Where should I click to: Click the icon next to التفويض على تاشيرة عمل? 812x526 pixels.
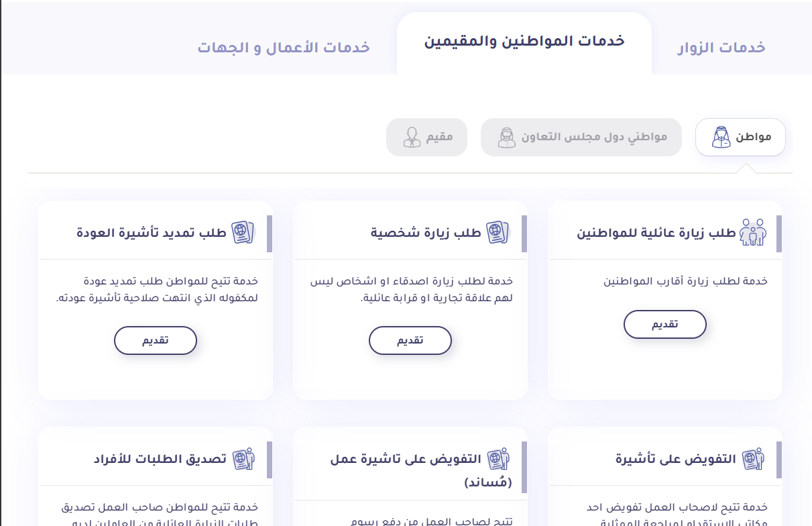point(498,459)
